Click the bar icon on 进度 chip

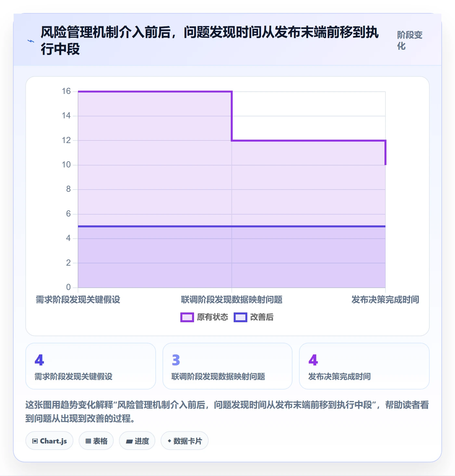[x=129, y=442]
